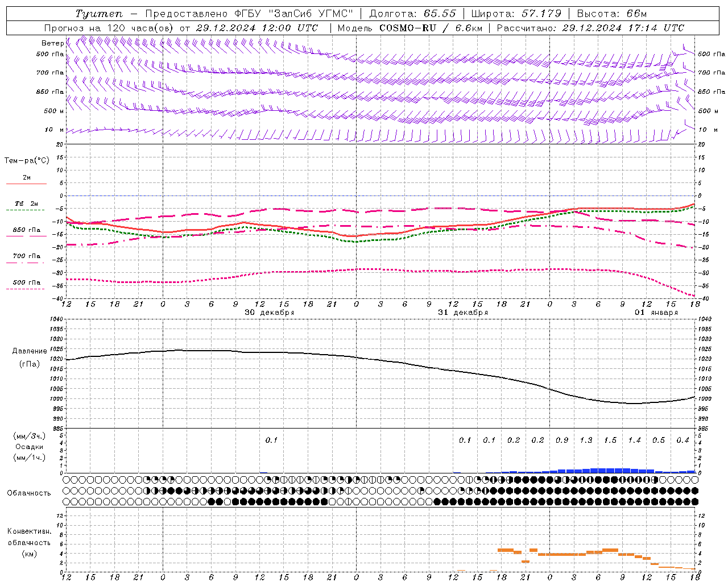Click the 0.1 precipitation value on 30 декабря

(271, 440)
